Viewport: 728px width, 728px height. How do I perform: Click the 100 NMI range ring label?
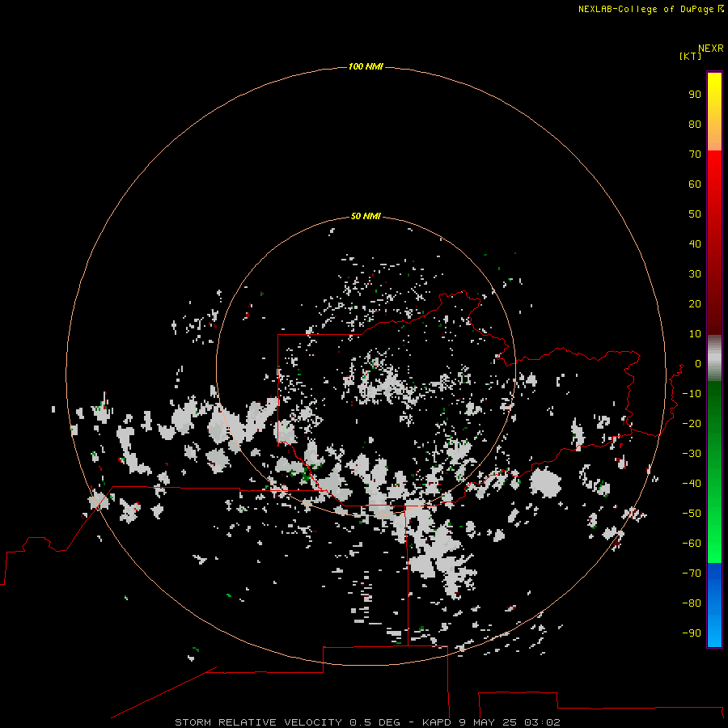(366, 66)
